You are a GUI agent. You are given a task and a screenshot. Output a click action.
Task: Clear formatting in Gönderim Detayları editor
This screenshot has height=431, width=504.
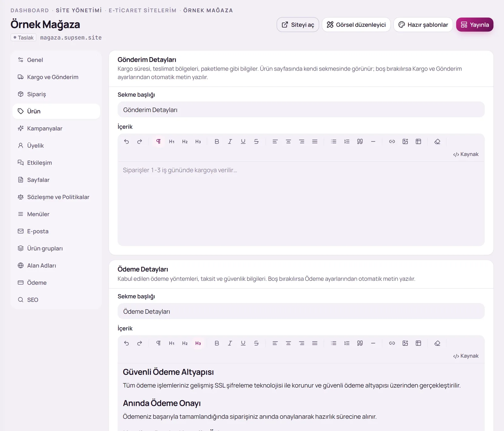tap(437, 142)
